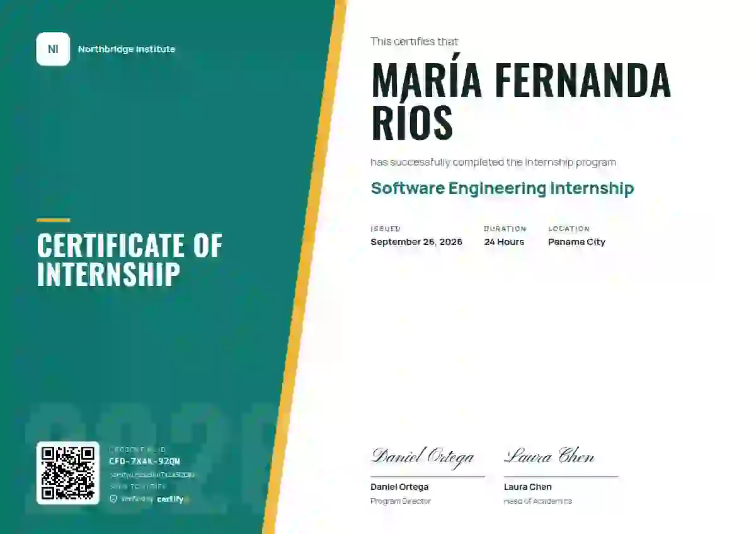
Task: Click the Northbridge Institute name
Action: coord(127,49)
